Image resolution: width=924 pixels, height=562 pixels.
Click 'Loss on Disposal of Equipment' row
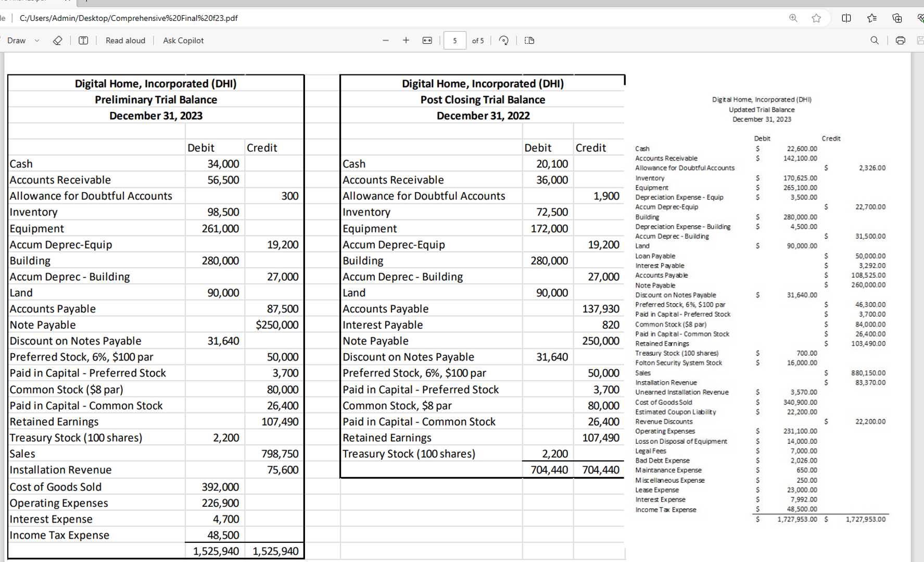tap(681, 441)
